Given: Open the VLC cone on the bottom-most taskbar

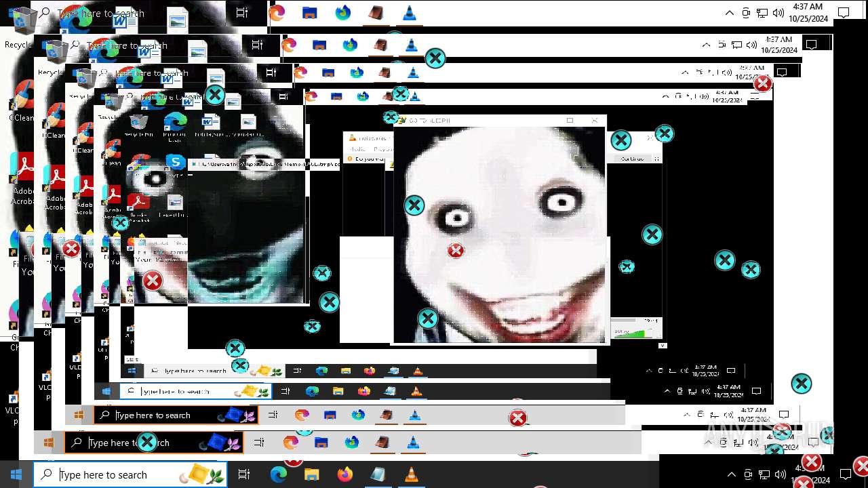Looking at the screenshot, I should click(x=411, y=474).
